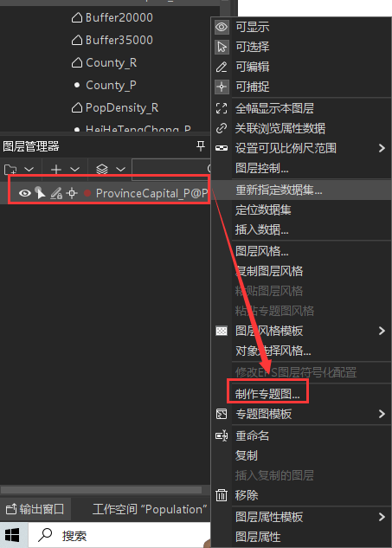This screenshot has height=548, width=392.
Task: Click the new layer group folder icon
Action: (10, 170)
